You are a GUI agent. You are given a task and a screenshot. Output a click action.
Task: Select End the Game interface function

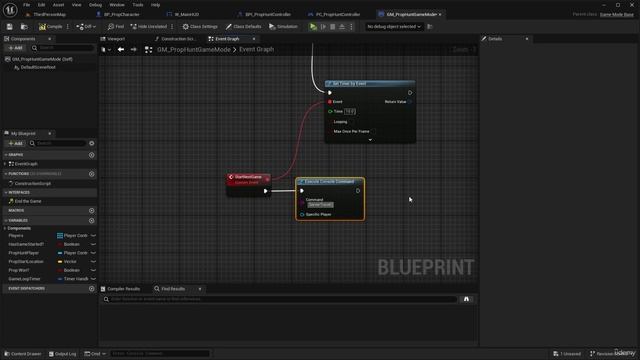coord(28,201)
